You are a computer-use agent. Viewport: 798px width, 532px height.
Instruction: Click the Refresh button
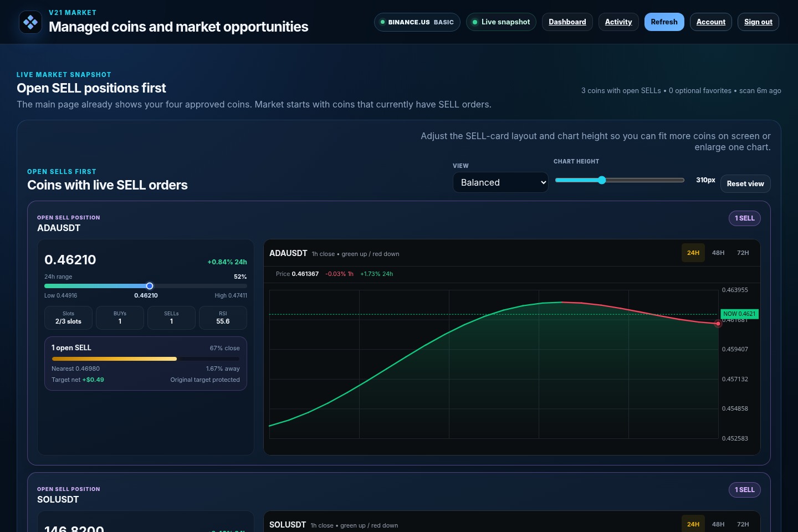coord(664,22)
